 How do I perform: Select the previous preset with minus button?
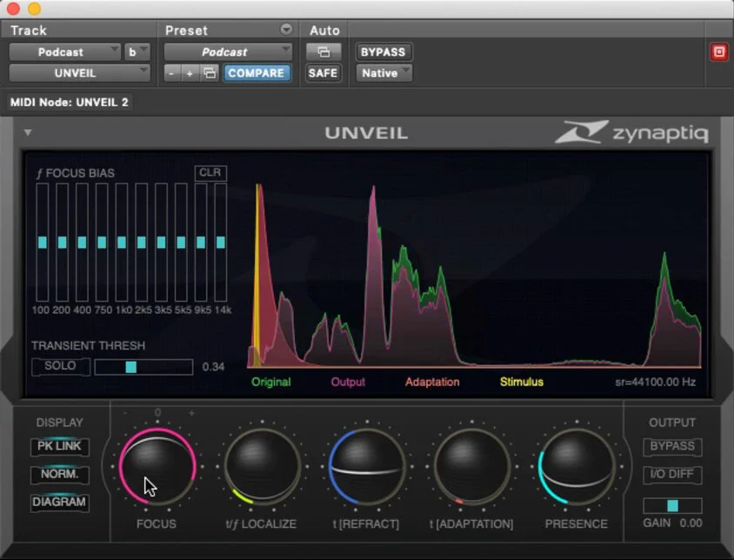coord(172,73)
